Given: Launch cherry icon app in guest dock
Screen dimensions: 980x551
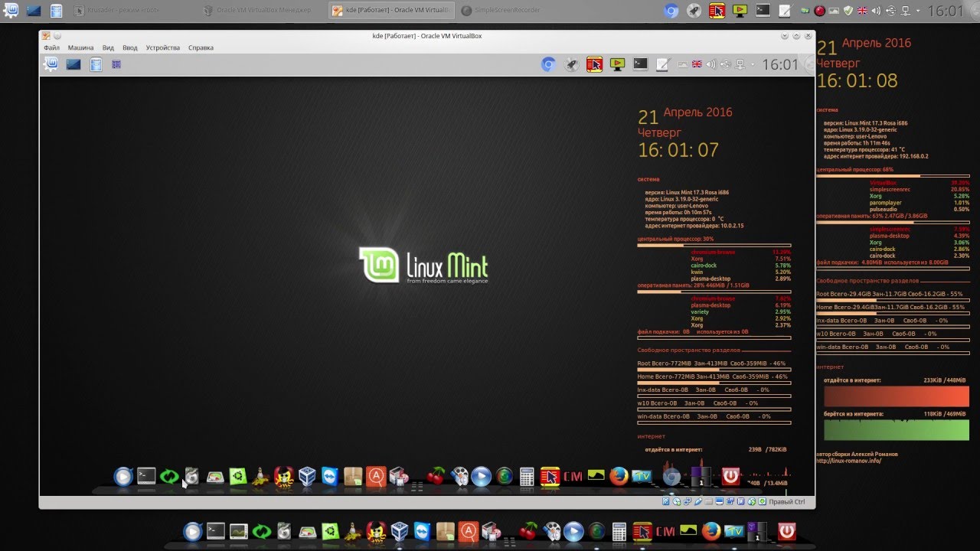Looking at the screenshot, I should pyautogui.click(x=436, y=476).
